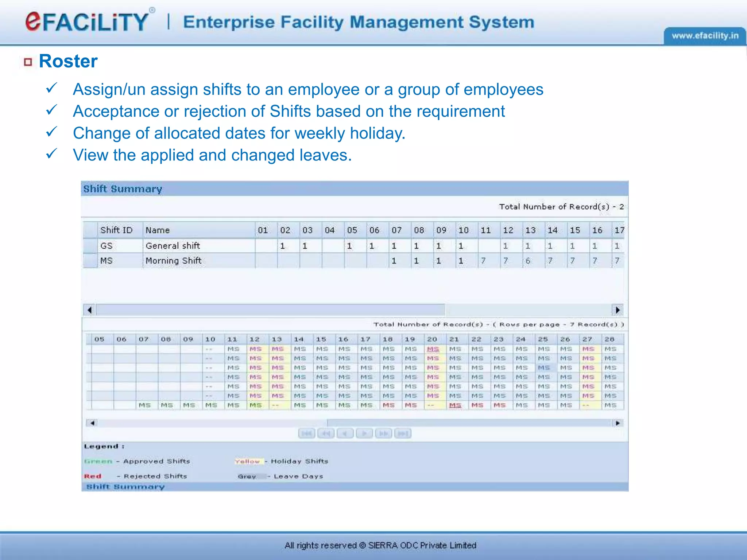Go to previous page of roster records

point(345,433)
